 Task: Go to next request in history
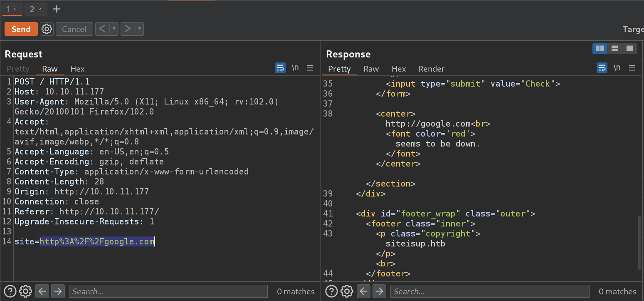coord(128,29)
